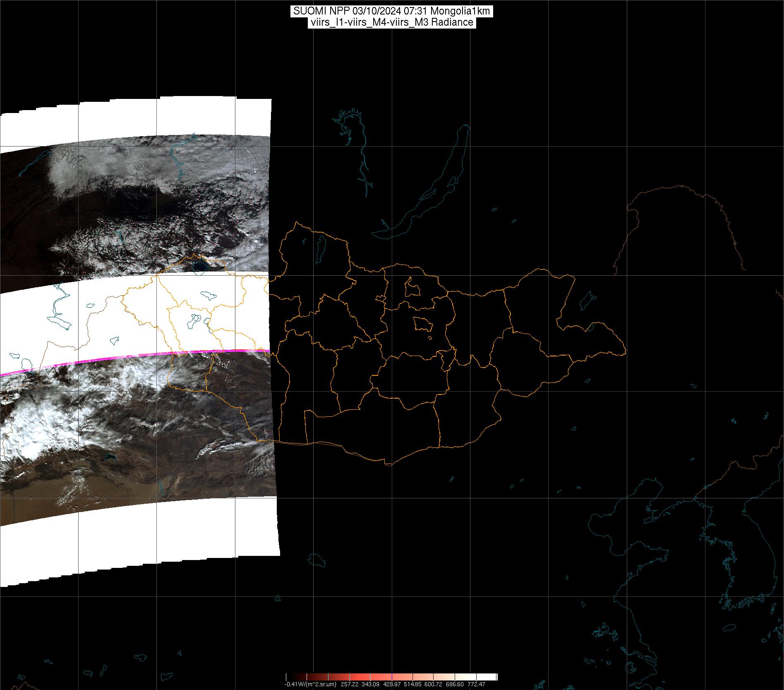This screenshot has width=784, height=690.
Task: Click the SUOMI NPP date title line
Action: [392, 11]
